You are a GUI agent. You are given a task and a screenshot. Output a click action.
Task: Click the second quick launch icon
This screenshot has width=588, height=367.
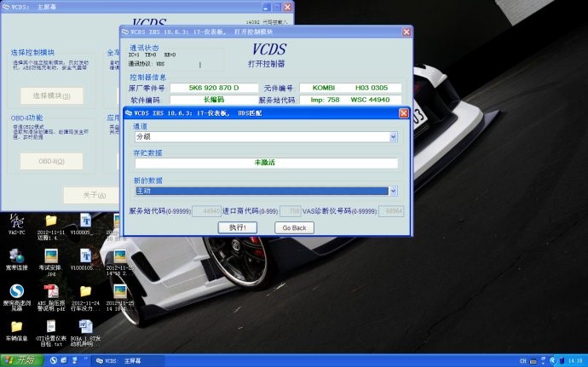click(x=64, y=361)
